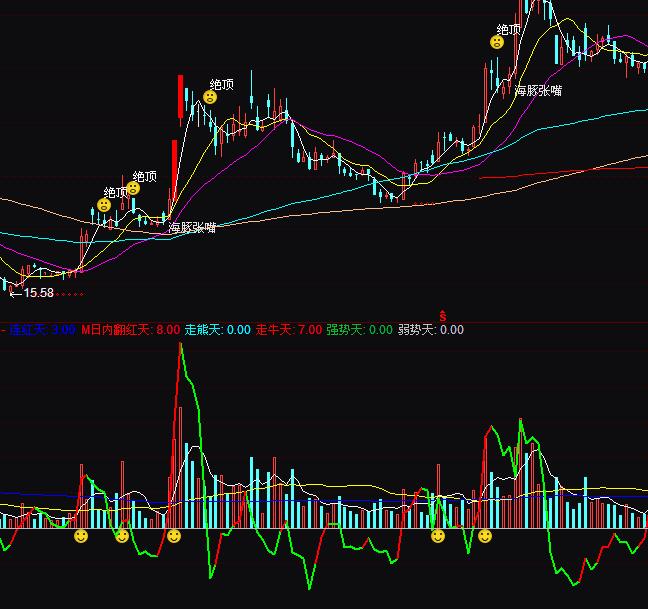Viewport: 648px width, 609px height.
Task: Click the third smiley in the indicator panel
Action: click(173, 537)
